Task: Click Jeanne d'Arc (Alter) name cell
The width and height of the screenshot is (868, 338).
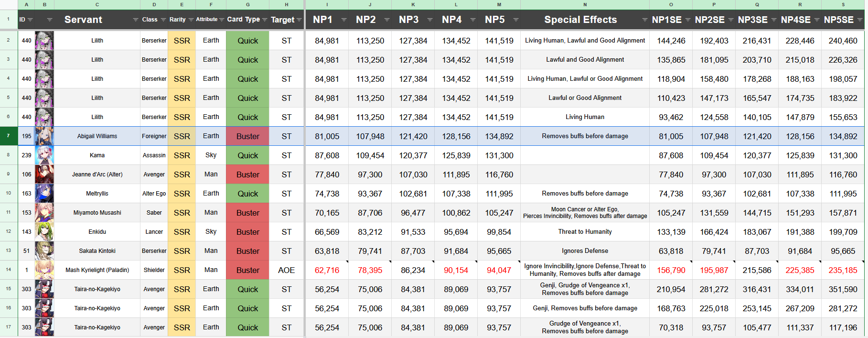Action: pos(97,174)
